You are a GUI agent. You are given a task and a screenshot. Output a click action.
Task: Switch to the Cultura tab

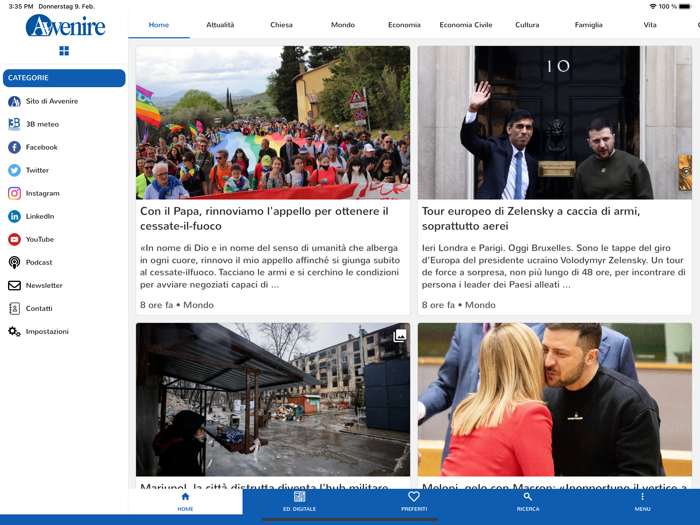click(x=527, y=25)
